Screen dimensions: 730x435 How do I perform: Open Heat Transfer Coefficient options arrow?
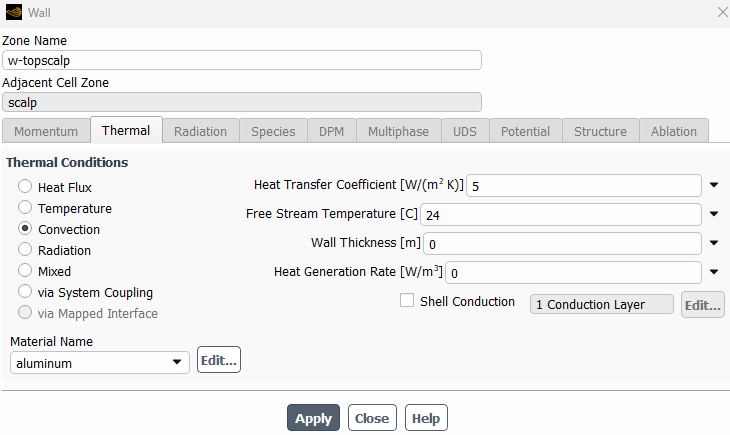(x=714, y=185)
